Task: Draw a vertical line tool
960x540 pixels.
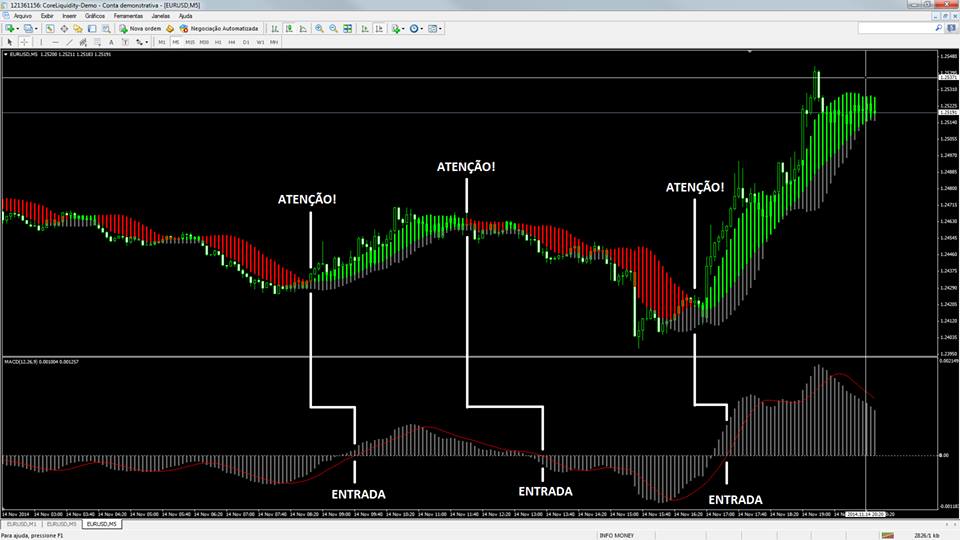Action: [x=41, y=42]
